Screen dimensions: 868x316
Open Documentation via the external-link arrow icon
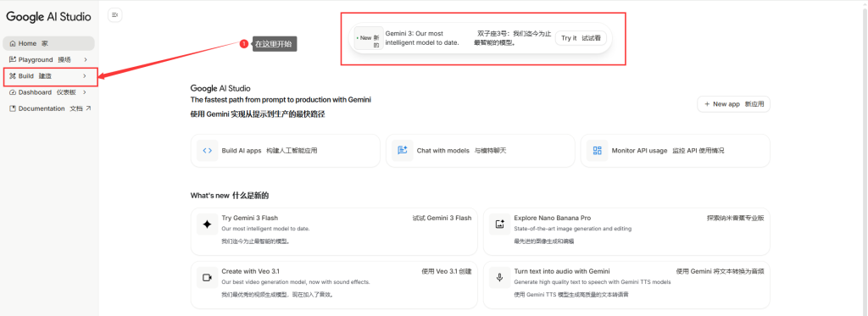(88, 108)
